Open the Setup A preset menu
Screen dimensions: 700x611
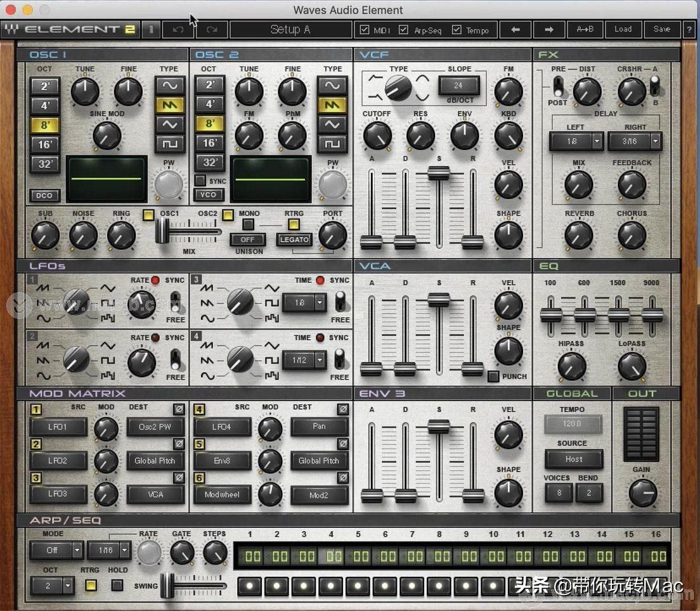pyautogui.click(x=290, y=30)
